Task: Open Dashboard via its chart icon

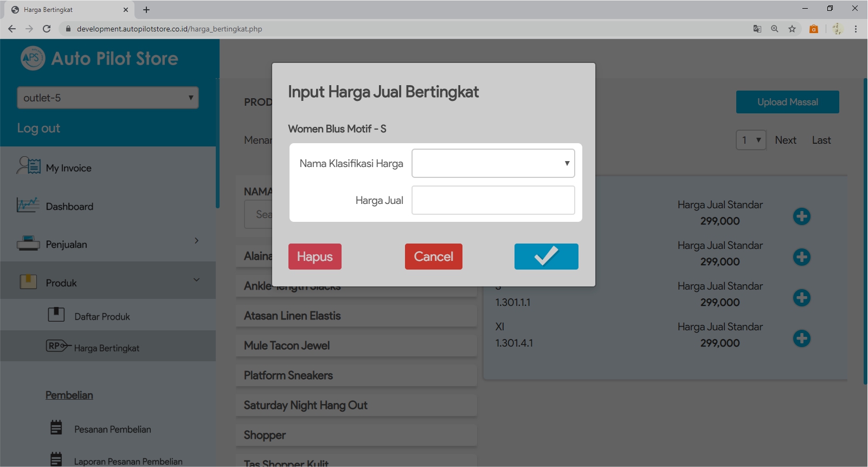Action: 28,205
